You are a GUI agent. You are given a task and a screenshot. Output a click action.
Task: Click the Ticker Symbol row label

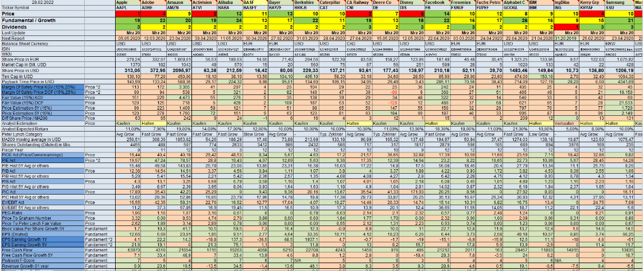pos(42,7)
